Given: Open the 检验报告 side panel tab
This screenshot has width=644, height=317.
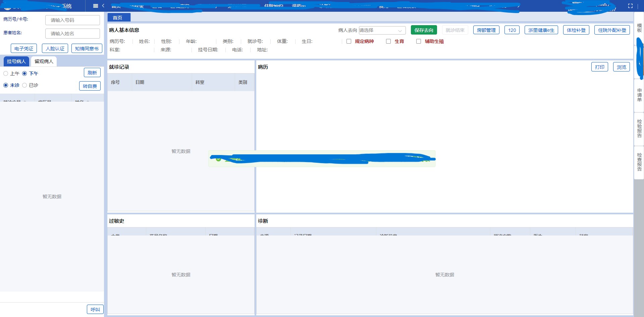Looking at the screenshot, I should tap(639, 128).
